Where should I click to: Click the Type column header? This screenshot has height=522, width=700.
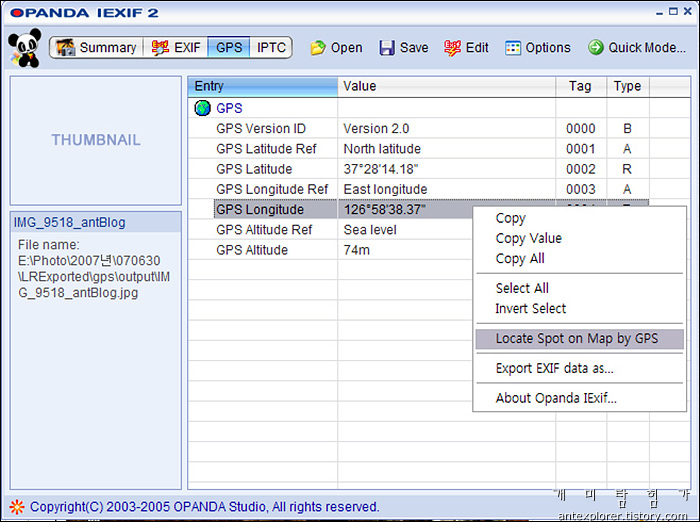tap(627, 86)
